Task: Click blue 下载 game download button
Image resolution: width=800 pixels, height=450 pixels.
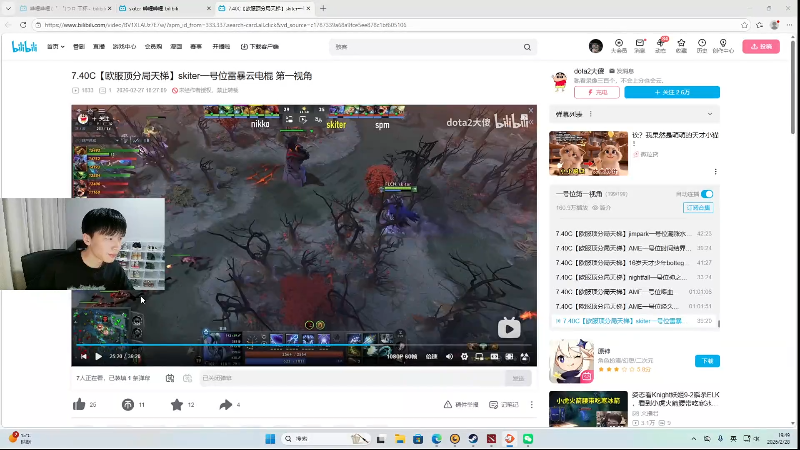Action: point(707,361)
